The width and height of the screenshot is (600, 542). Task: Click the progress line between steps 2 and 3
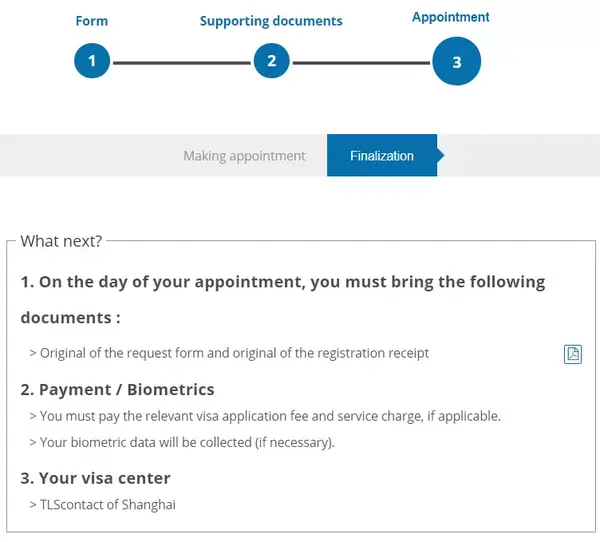coord(361,62)
